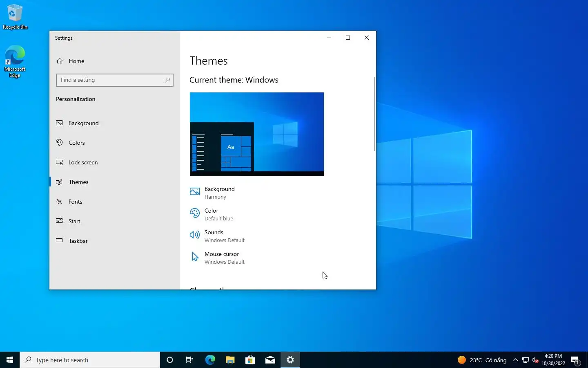Click the palette icon beside Color
588x368 pixels.
(195, 213)
